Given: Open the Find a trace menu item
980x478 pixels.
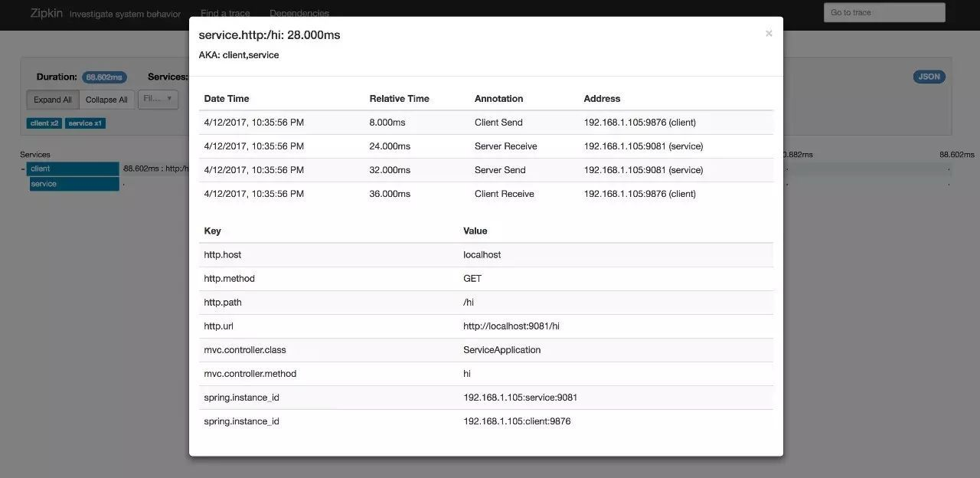Looking at the screenshot, I should click(x=226, y=13).
